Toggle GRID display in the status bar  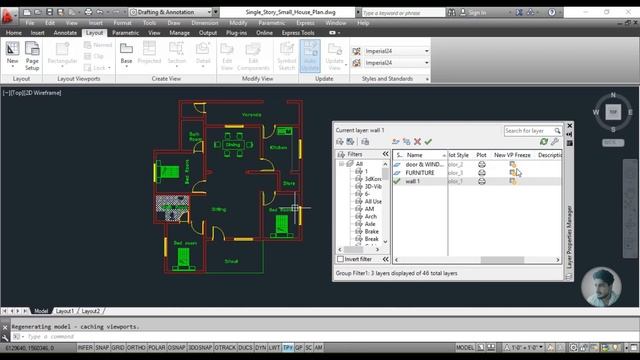pyautogui.click(x=118, y=348)
